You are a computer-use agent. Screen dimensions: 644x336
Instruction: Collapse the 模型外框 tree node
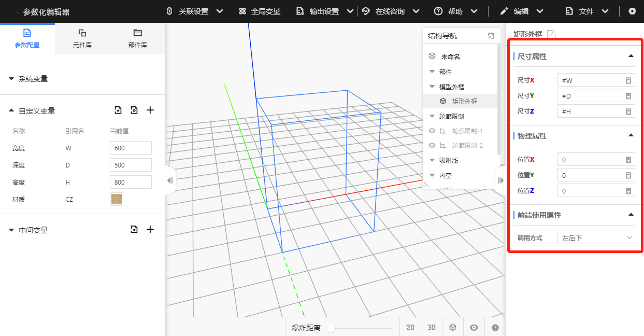[432, 87]
